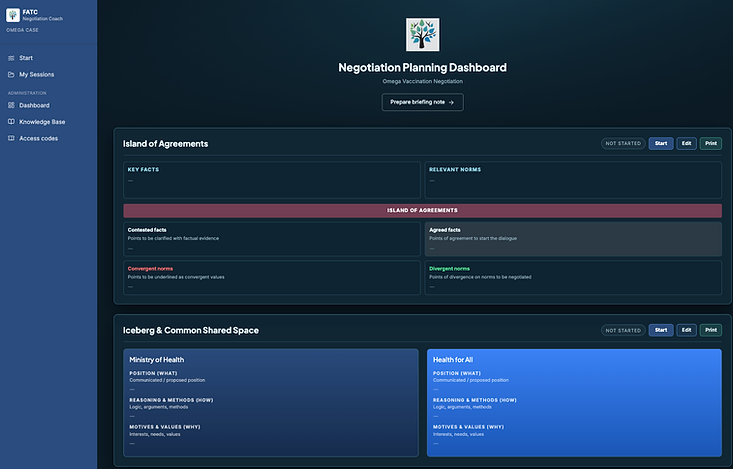Click POSITION (WHAT) under Health for All

pos(457,373)
